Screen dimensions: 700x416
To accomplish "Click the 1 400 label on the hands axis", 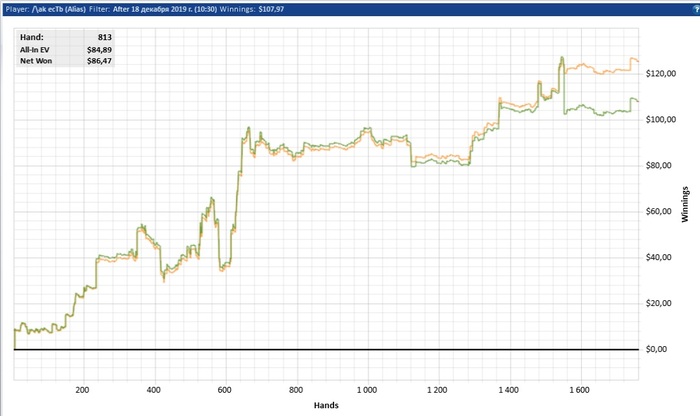I will coord(508,390).
